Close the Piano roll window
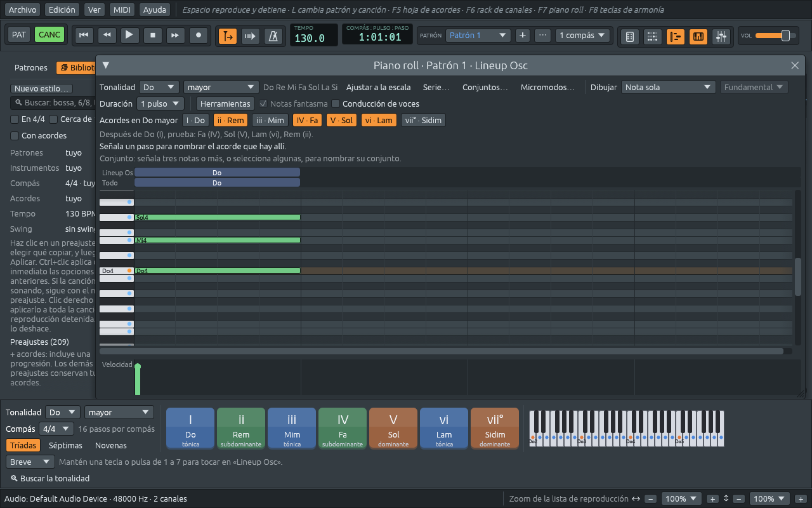 pyautogui.click(x=795, y=65)
